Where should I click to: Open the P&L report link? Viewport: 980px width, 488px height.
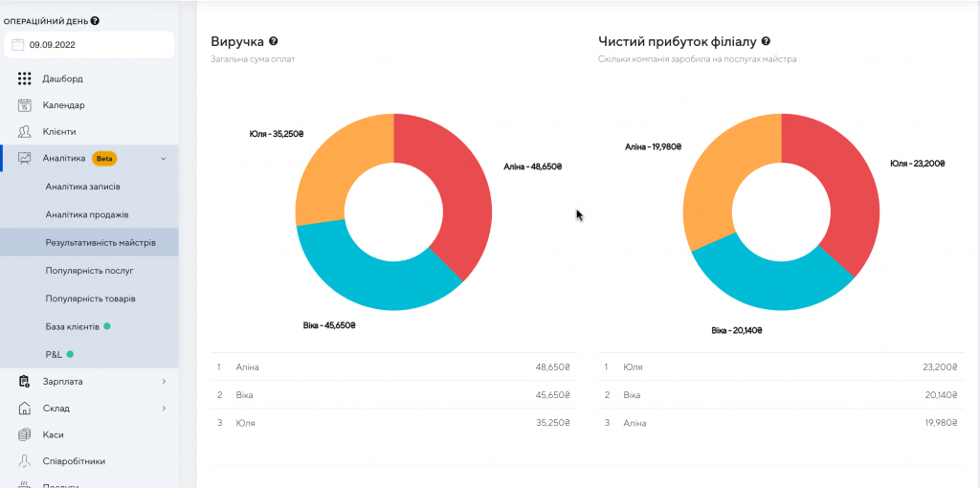(x=54, y=354)
